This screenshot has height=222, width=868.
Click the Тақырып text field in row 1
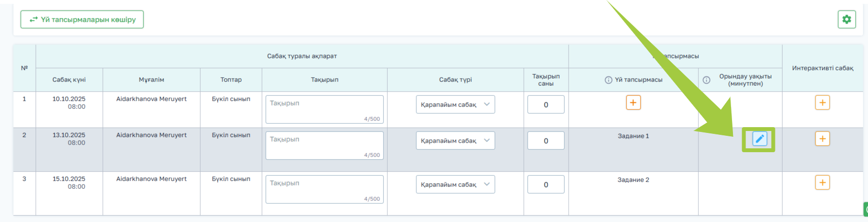324,109
